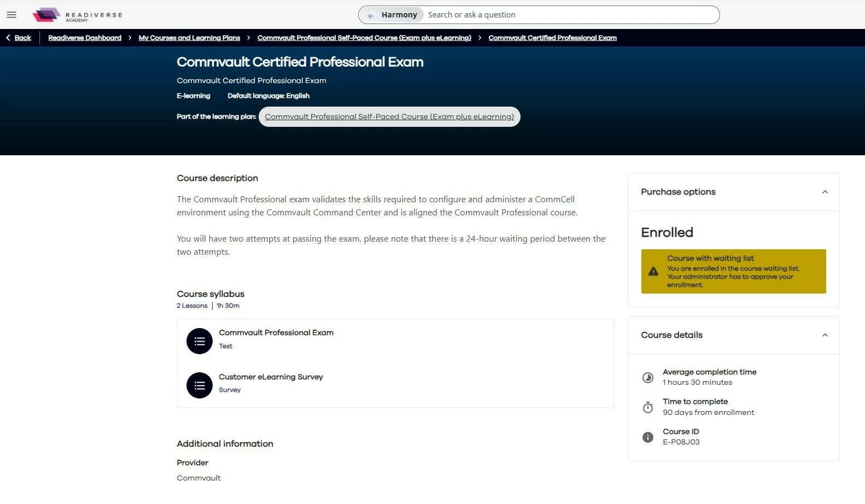865x504 pixels.
Task: Open the Self-Paced Course breadcrumb link
Action: [x=364, y=38]
